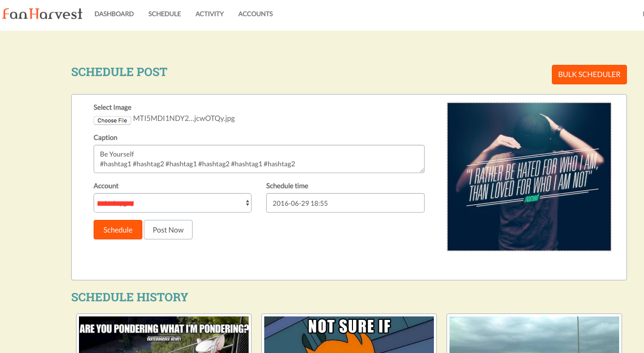The height and width of the screenshot is (353, 644).
Task: Expand the Account dropdown
Action: click(x=173, y=203)
